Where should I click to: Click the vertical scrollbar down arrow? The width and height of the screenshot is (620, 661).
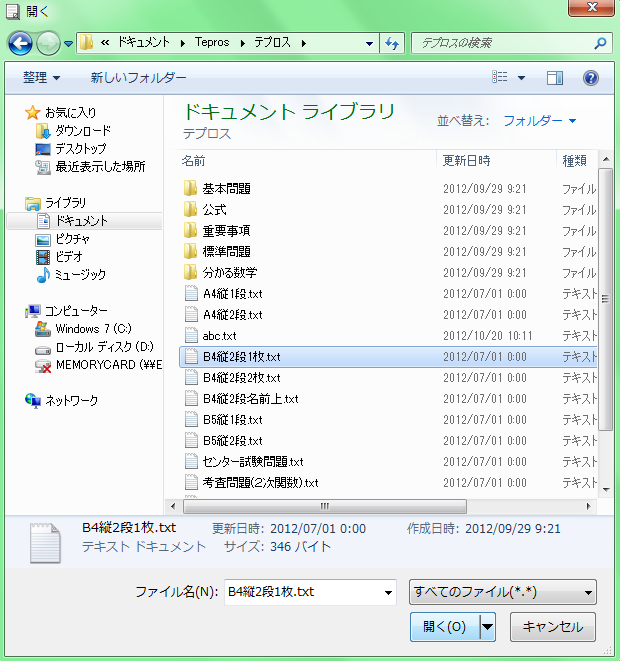tap(606, 489)
